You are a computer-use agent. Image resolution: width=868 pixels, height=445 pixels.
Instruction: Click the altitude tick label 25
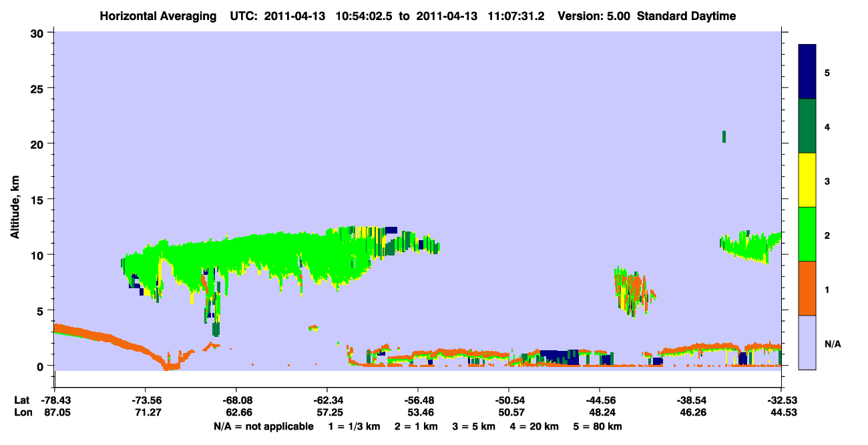point(39,88)
